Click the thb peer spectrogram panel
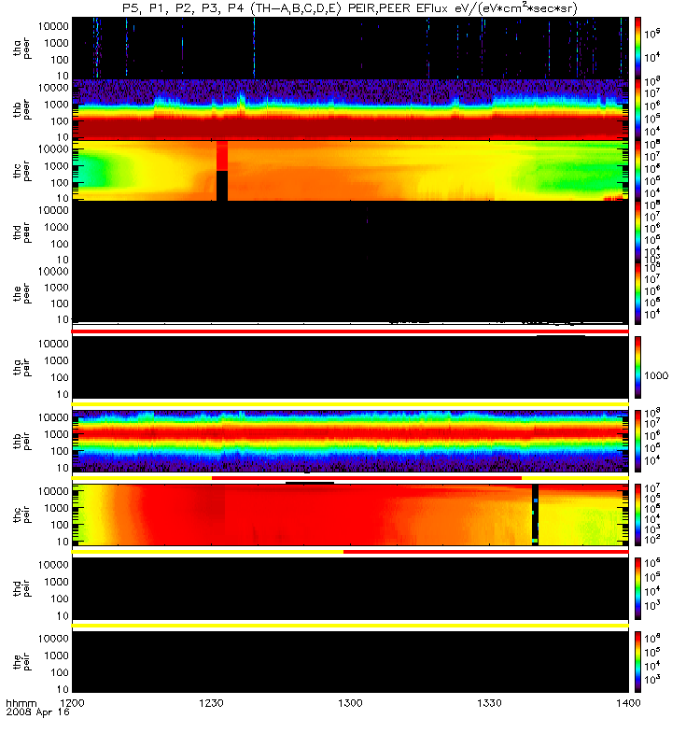Viewport: 700px width, 747px height. click(350, 109)
